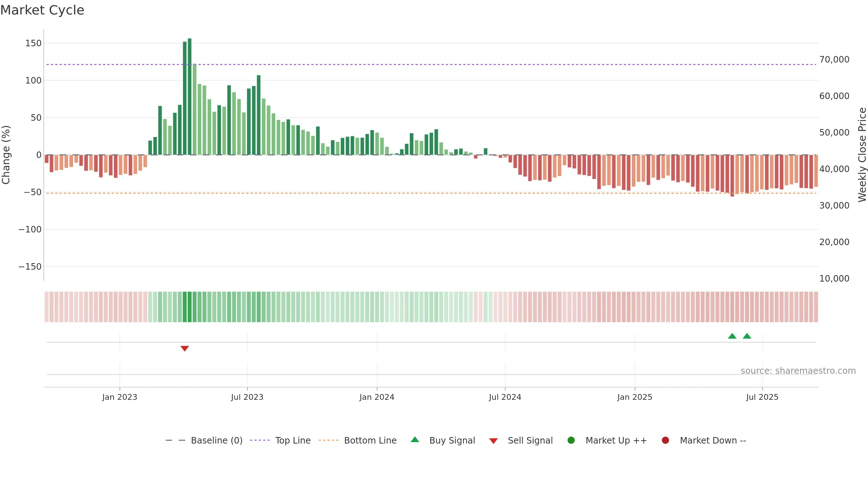Click the 100 tick label on left axis
868x488 pixels.
point(33,81)
